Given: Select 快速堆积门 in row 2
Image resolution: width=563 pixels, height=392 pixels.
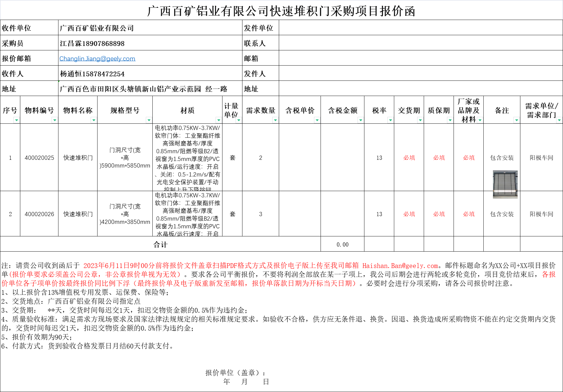Looking at the screenshot, I should [78, 214].
